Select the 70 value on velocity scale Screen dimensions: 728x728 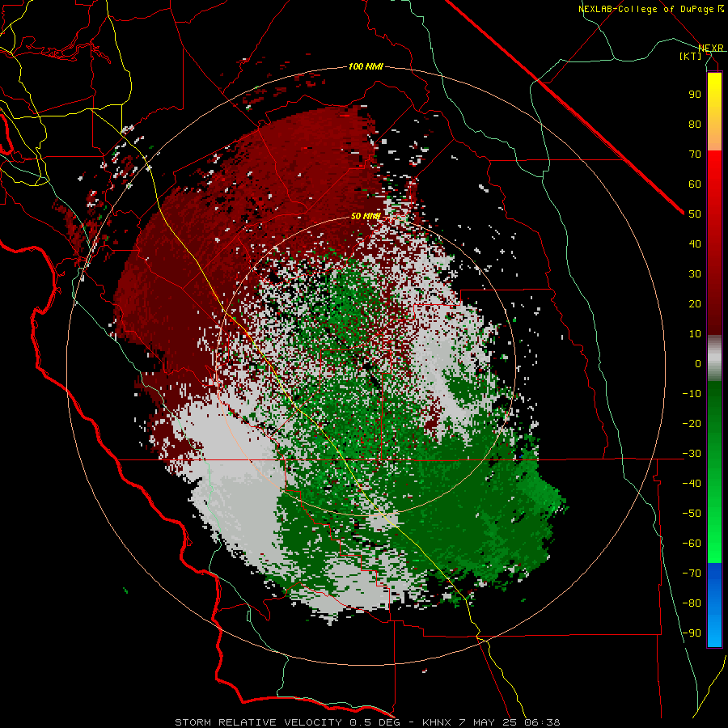click(x=695, y=154)
